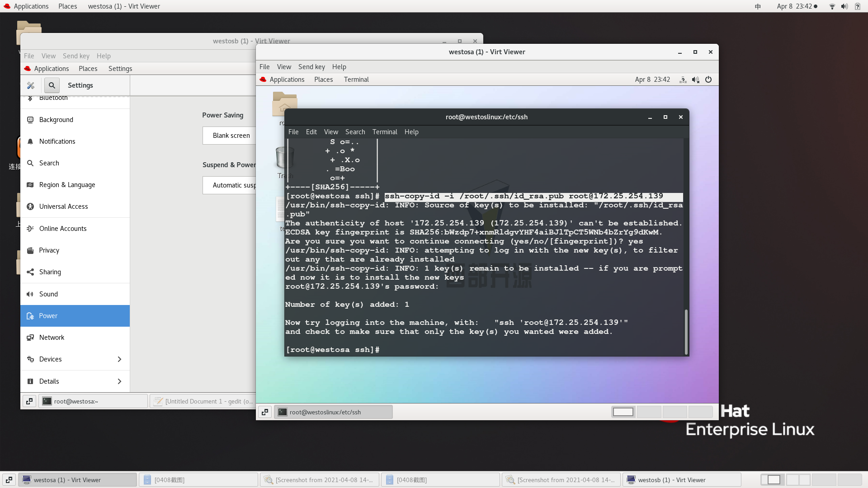
Task: Open Blank screen dropdown in Power Saving
Action: point(229,136)
